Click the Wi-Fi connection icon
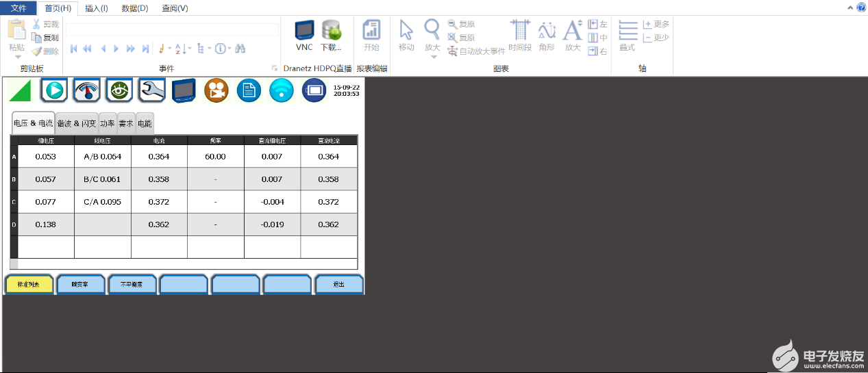Screen dimensions: 868x373 [282, 90]
